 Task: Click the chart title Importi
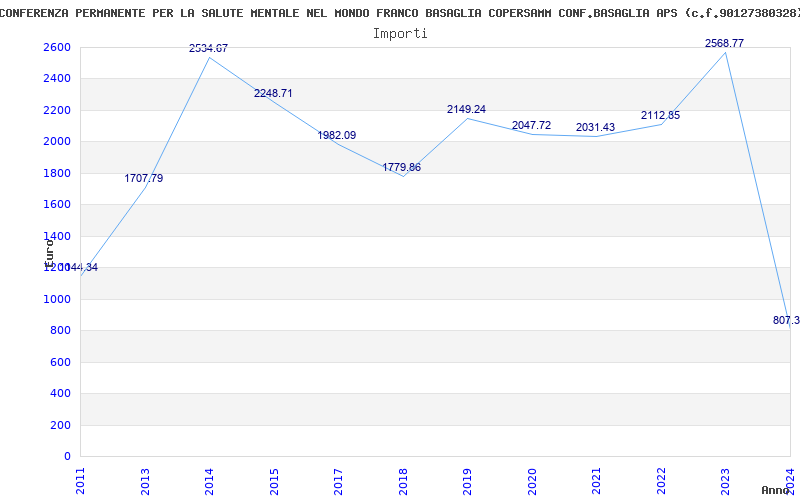(400, 34)
